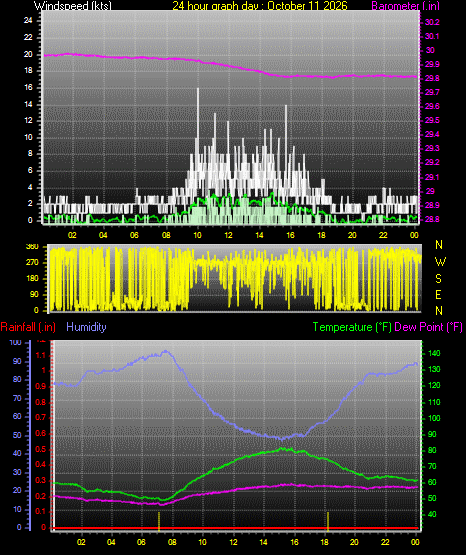Click bottom compass letter N beside direction graph

click(x=439, y=311)
